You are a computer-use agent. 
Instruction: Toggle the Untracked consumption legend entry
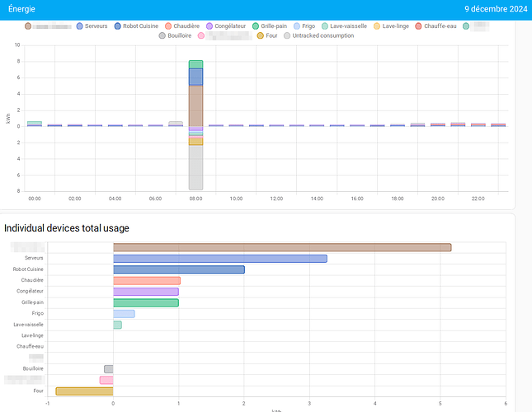(x=319, y=35)
